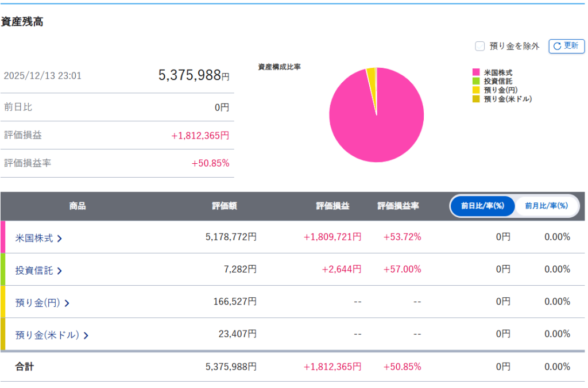Switch to 前日比/率(%) toggle
Image resolution: width=588 pixels, height=388 pixels.
(x=482, y=206)
